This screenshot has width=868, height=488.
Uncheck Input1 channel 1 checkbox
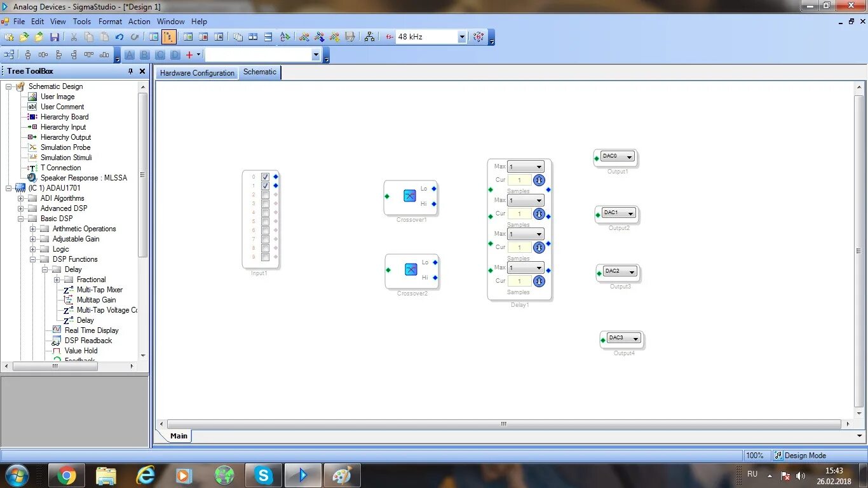265,186
